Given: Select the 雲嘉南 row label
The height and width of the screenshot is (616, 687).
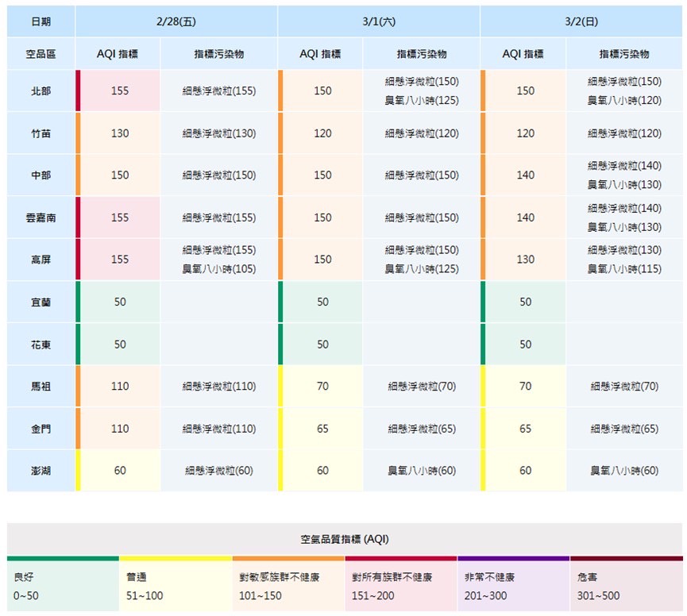Looking at the screenshot, I should pyautogui.click(x=41, y=218).
